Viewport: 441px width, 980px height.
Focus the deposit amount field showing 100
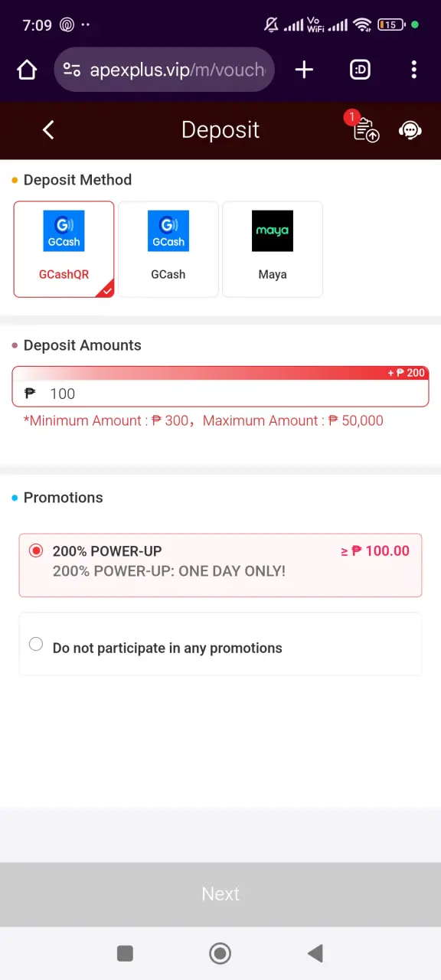pyautogui.click(x=220, y=394)
